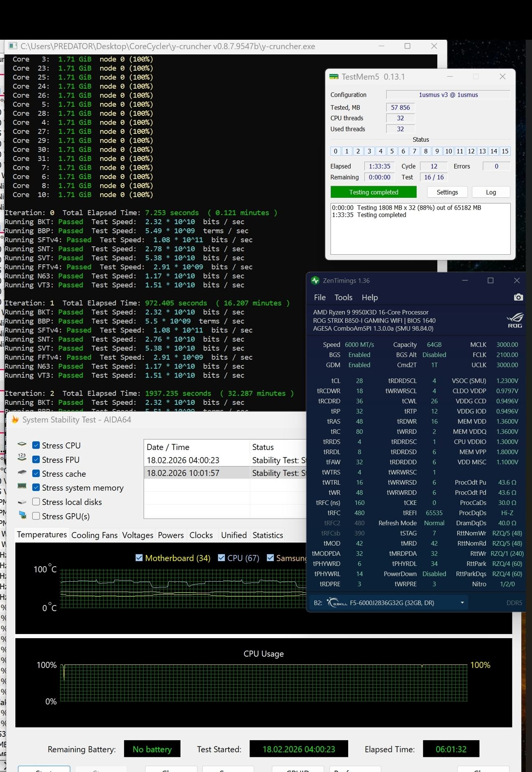
Task: Open the ZenTimings Help menu
Action: (x=370, y=297)
